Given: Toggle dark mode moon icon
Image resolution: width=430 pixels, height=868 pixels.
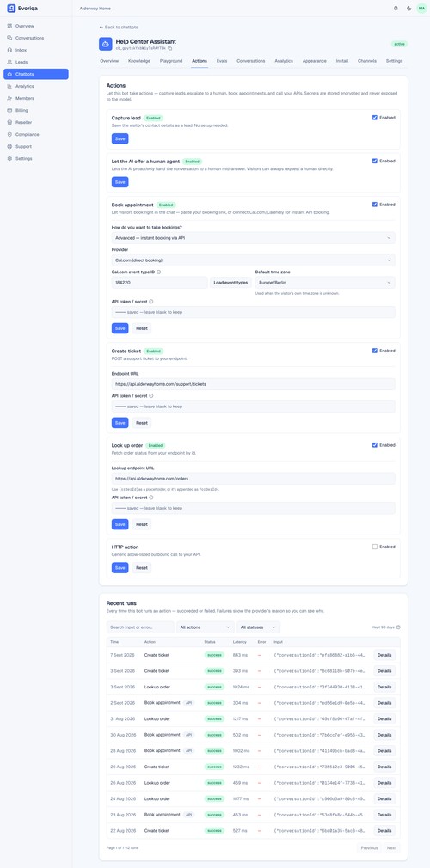Looking at the screenshot, I should coord(409,9).
